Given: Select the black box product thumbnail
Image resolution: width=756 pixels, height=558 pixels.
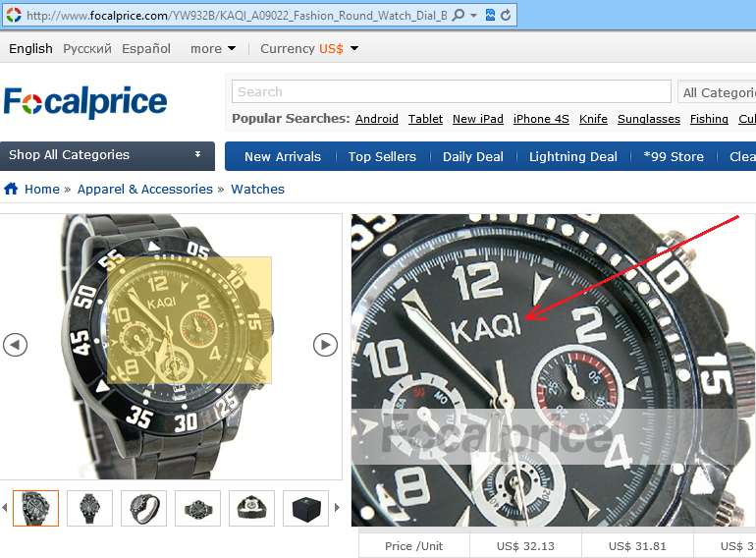Looking at the screenshot, I should [305, 508].
